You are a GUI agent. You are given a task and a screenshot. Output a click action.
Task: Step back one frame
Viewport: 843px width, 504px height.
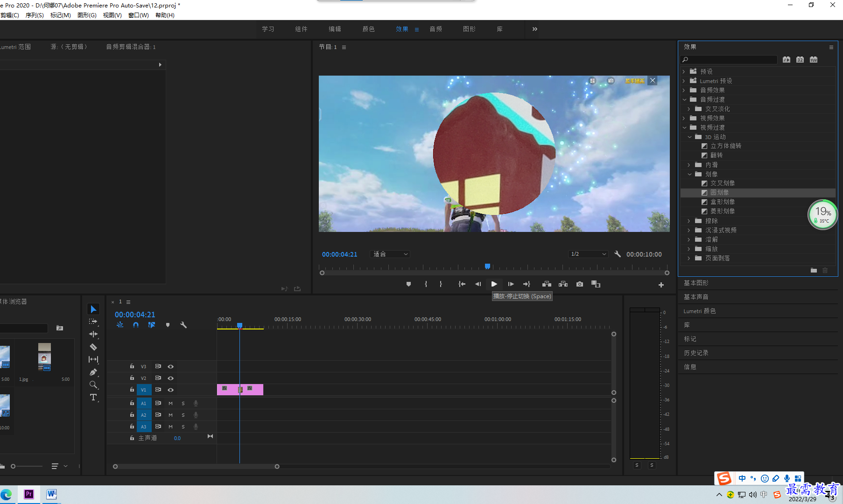(478, 284)
